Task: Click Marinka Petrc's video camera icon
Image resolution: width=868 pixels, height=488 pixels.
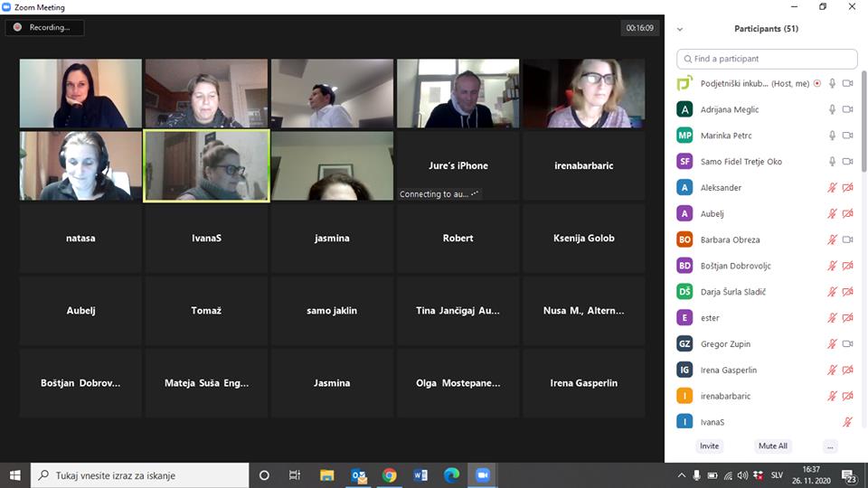Action: [x=847, y=136]
